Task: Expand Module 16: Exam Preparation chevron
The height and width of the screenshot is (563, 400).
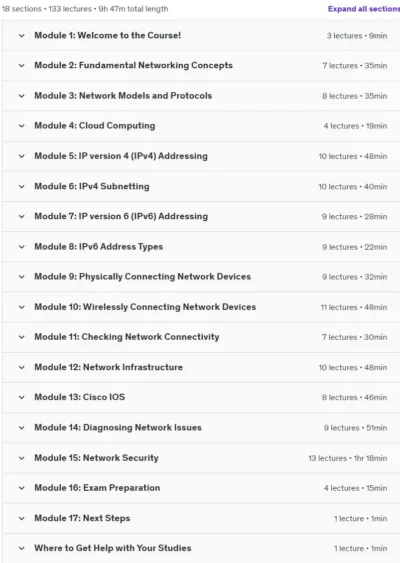Action: click(x=22, y=488)
